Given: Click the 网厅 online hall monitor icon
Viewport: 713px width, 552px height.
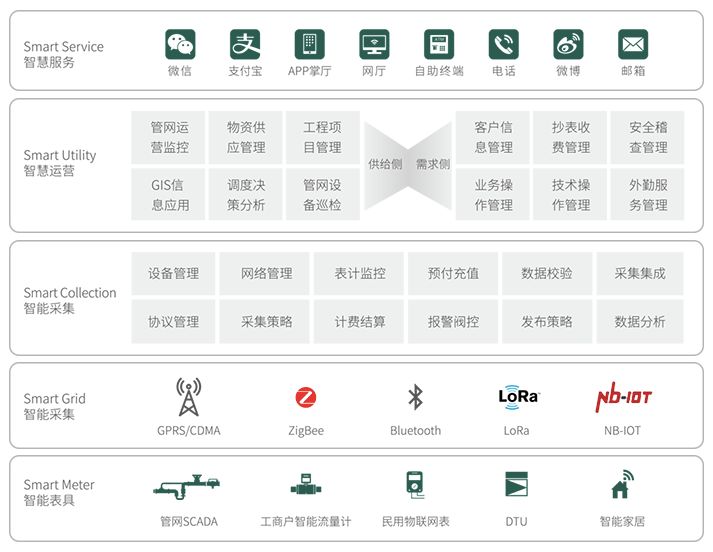Looking at the screenshot, I should pyautogui.click(x=374, y=45).
